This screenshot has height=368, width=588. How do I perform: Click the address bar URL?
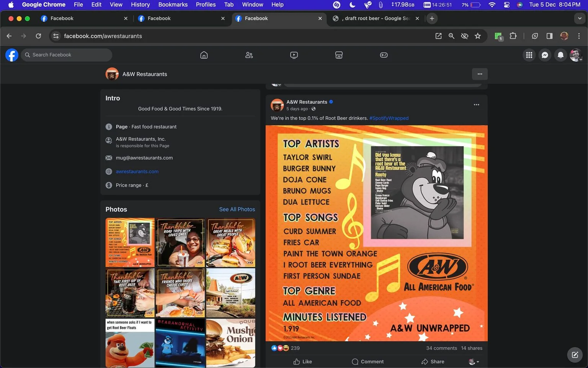(103, 36)
